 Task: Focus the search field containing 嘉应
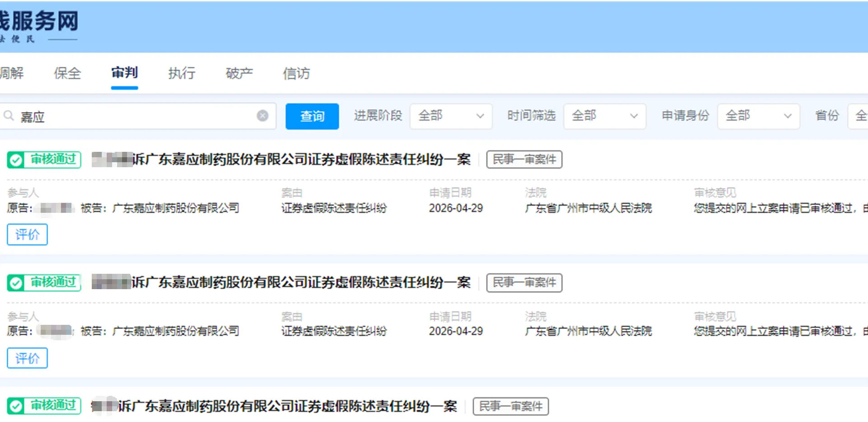pyautogui.click(x=138, y=117)
